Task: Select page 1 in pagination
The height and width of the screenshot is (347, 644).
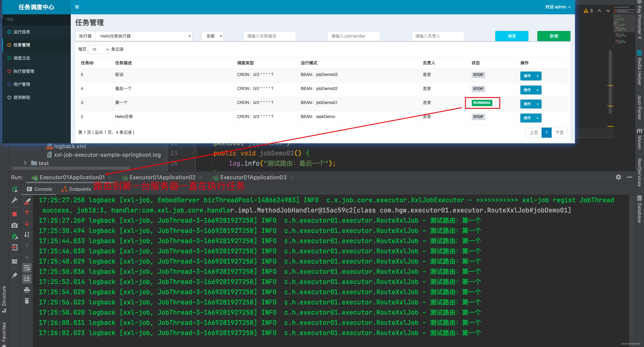Action: point(546,133)
